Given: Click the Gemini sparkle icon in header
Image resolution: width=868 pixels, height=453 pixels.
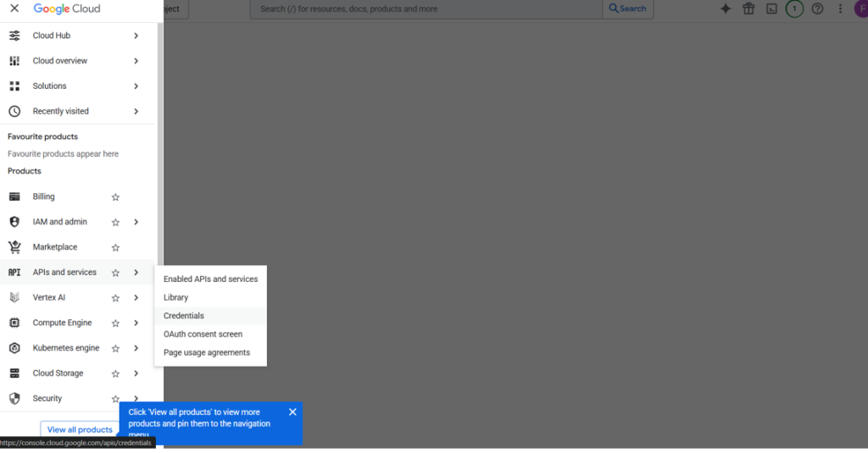Looking at the screenshot, I should coord(726,8).
